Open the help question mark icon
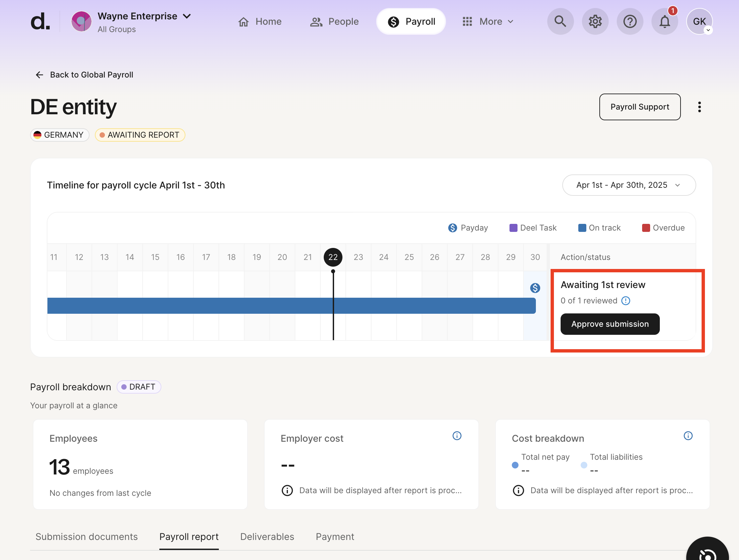Image resolution: width=739 pixels, height=560 pixels. (630, 21)
